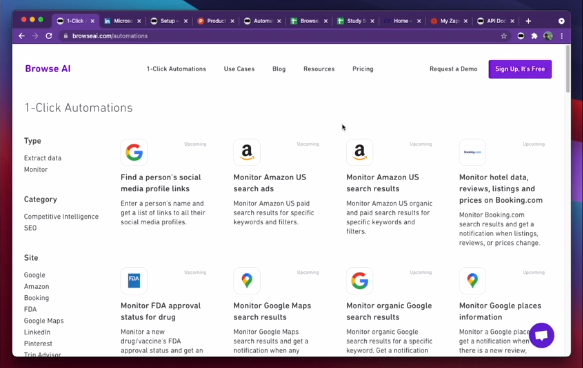Open the browser Extensions puzzle icon

point(534,36)
